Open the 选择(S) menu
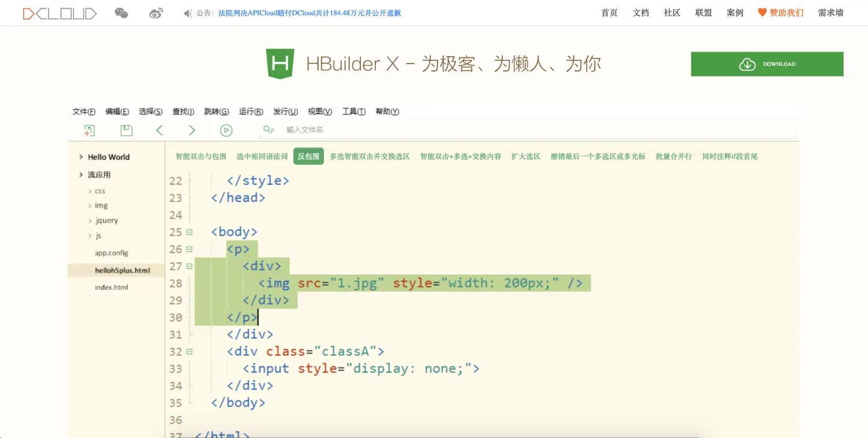Viewport: 868px width, 438px height. point(150,112)
